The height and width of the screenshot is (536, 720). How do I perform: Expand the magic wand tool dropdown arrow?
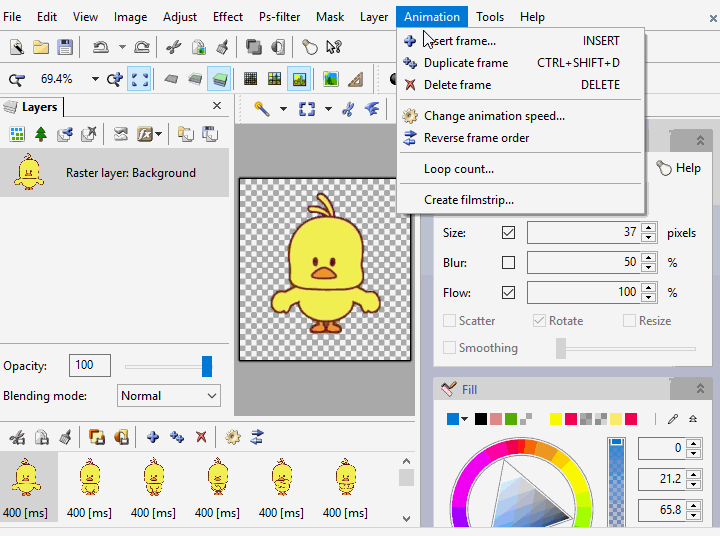[x=283, y=109]
